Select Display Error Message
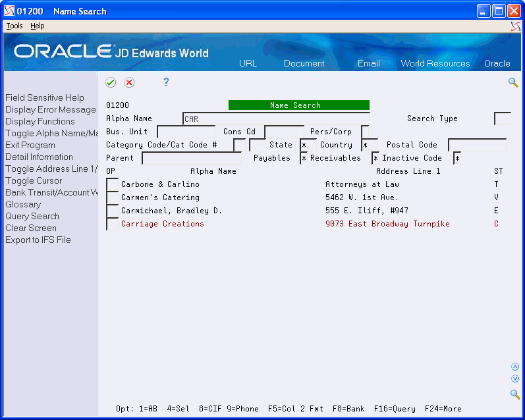This screenshot has height=420, width=525. click(x=51, y=110)
